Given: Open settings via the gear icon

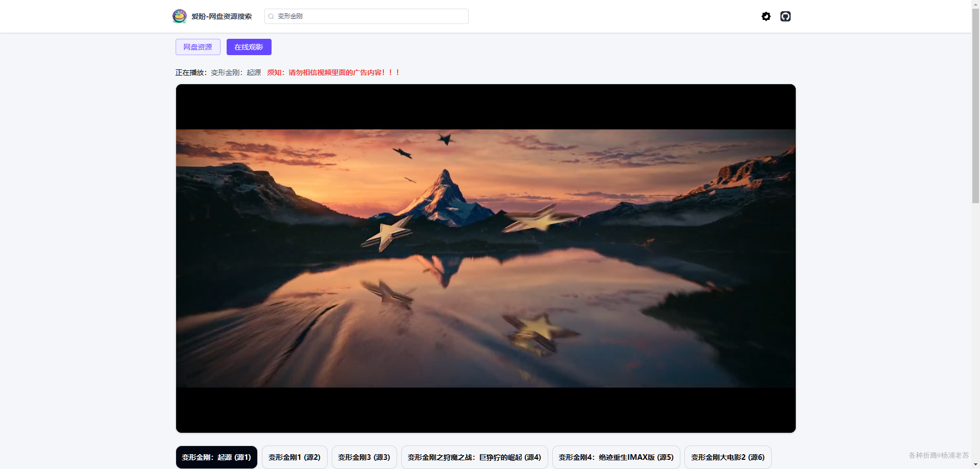Looking at the screenshot, I should click(766, 16).
